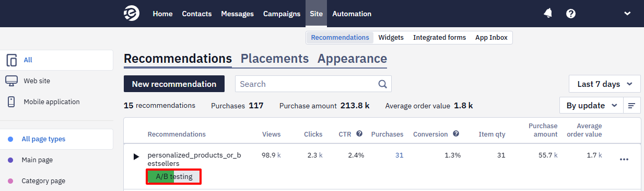The width and height of the screenshot is (644, 191).
Task: Open the notifications bell
Action: (x=548, y=14)
